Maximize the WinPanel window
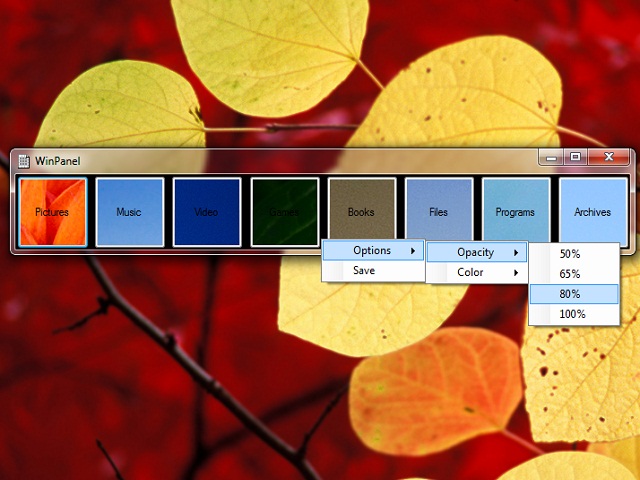The height and width of the screenshot is (480, 640). 576,157
